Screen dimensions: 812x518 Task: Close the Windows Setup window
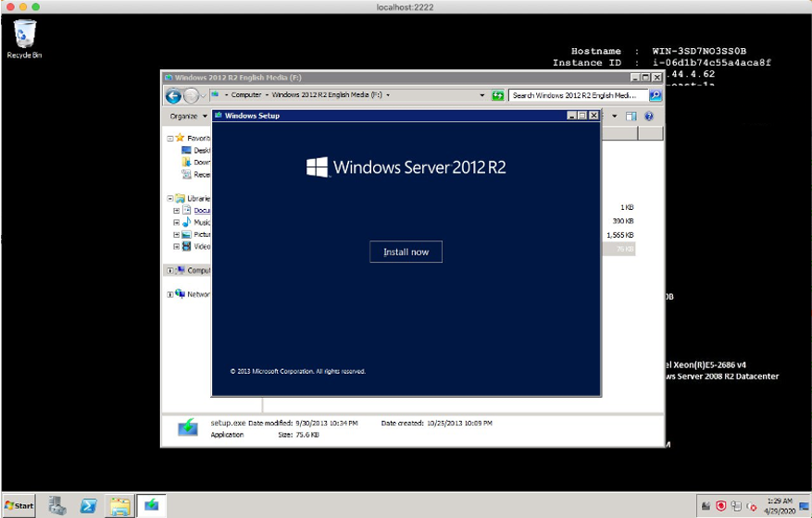click(594, 116)
